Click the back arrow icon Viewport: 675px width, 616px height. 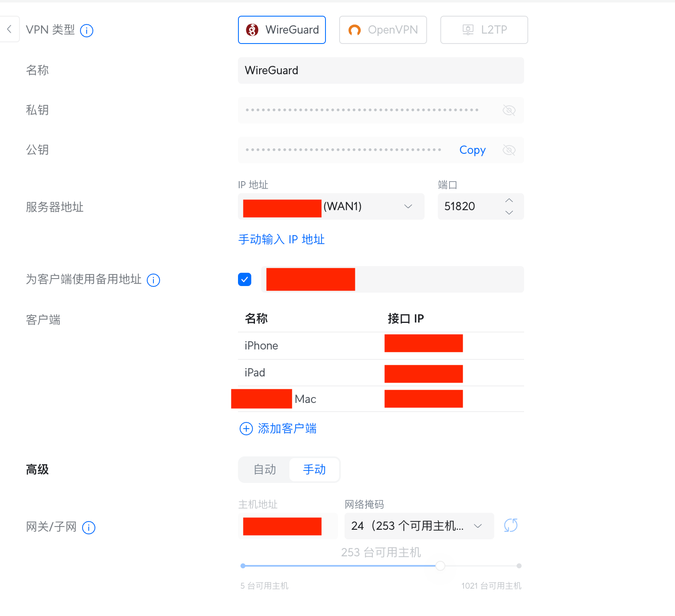[x=9, y=29]
